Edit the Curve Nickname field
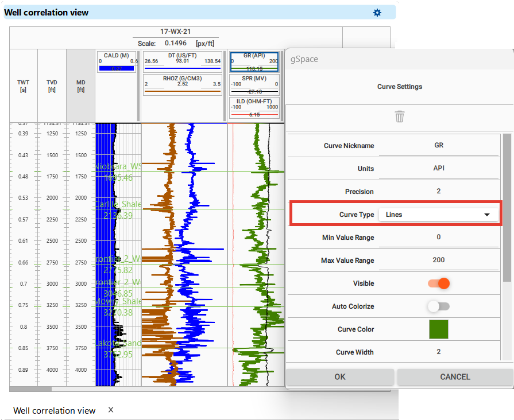Screen dimensions: 514x420 (439, 146)
